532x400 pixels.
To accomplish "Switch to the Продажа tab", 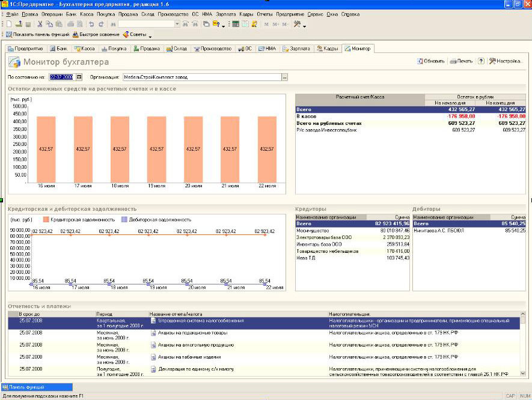I will coord(147,49).
